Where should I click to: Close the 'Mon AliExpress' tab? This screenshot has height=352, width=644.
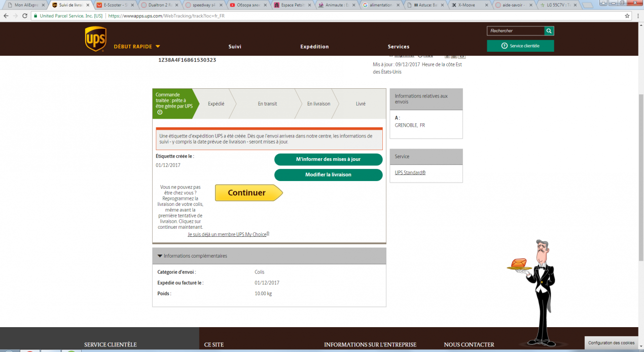coord(43,5)
